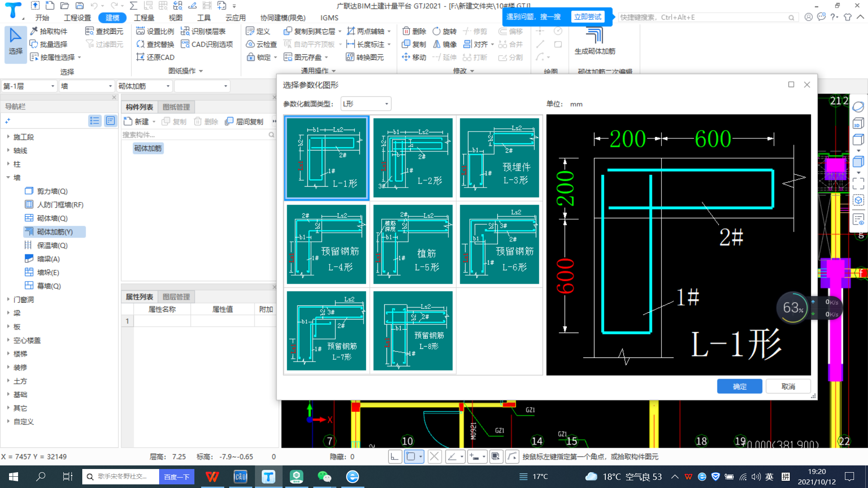Viewport: 868px width, 488px height.
Task: Open Windows Start menu
Action: click(x=14, y=477)
